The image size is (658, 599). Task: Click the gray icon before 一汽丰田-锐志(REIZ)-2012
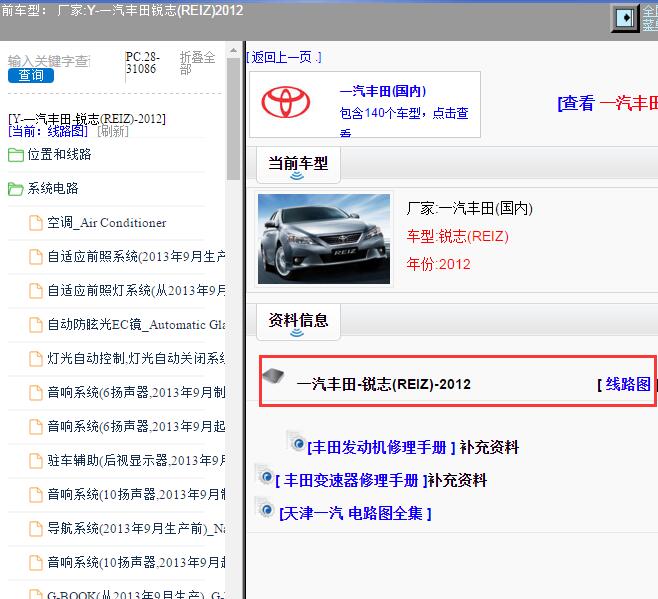pos(273,377)
